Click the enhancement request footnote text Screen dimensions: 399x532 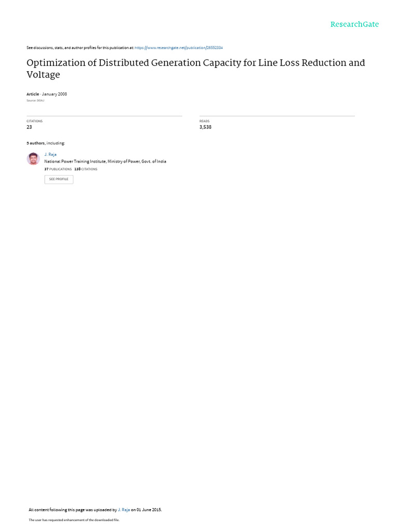74,520
